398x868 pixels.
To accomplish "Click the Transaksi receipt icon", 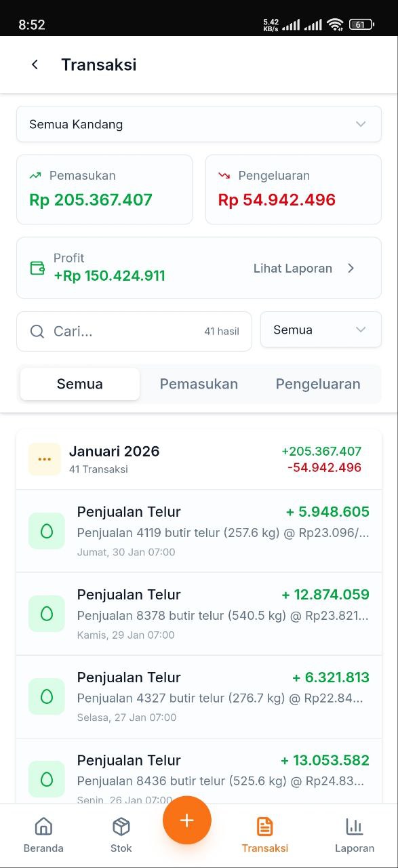I will 265,826.
